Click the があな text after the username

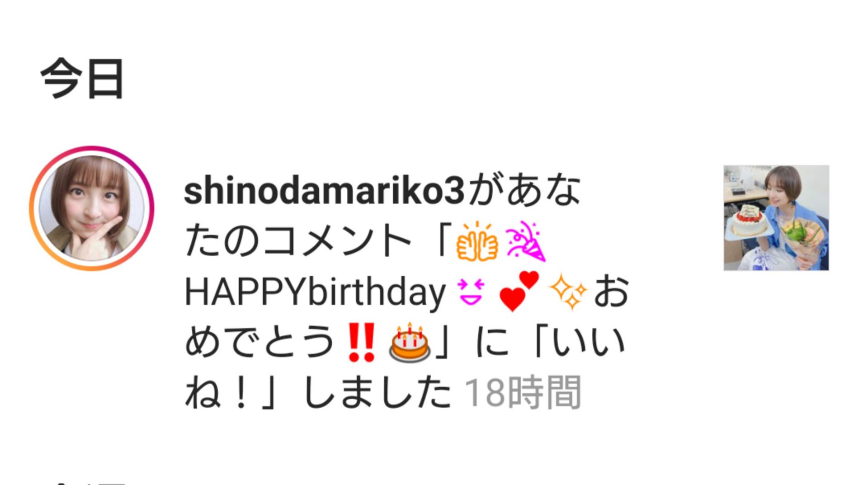point(524,191)
